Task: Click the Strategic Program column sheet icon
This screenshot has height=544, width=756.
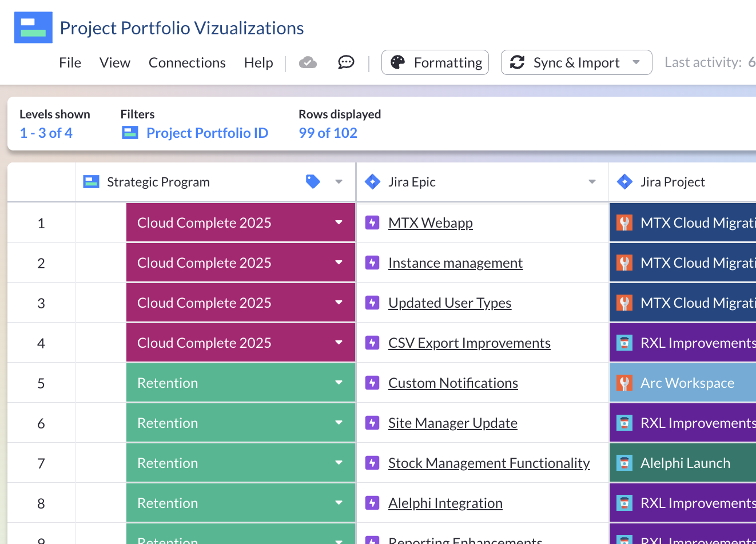Action: pos(91,182)
